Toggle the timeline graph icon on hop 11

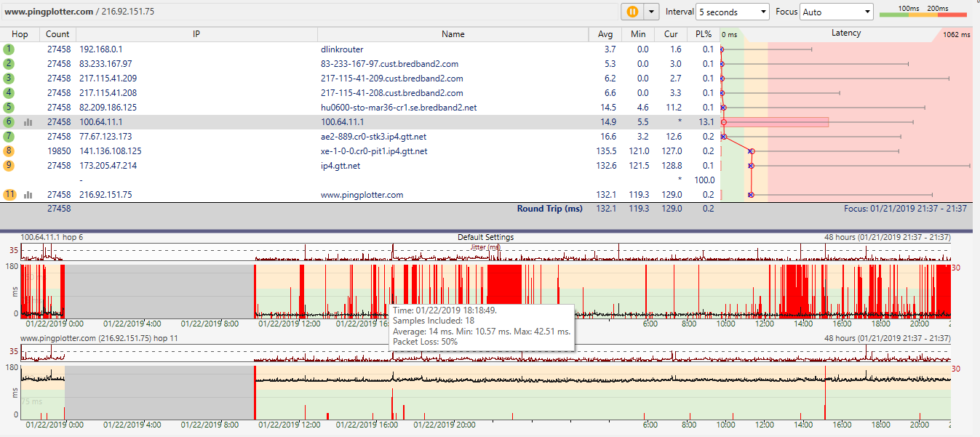click(28, 195)
